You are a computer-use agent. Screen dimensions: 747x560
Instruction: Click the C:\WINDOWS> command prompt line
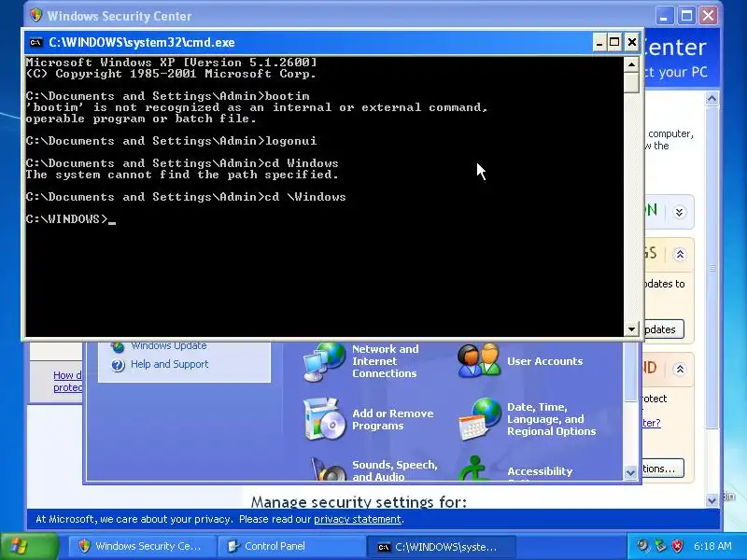(71, 219)
